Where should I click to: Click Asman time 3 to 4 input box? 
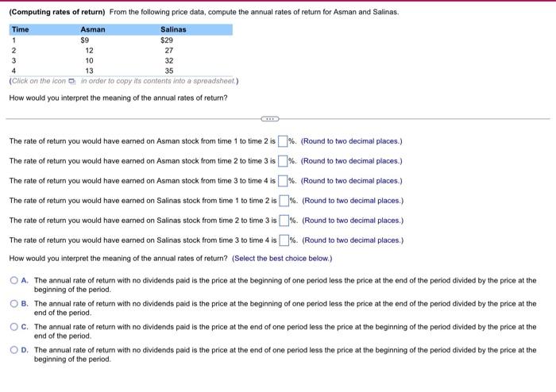[x=283, y=181]
